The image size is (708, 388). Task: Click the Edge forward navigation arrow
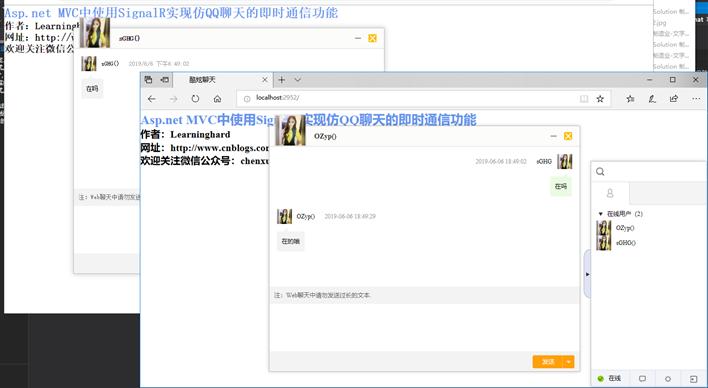tap(173, 99)
